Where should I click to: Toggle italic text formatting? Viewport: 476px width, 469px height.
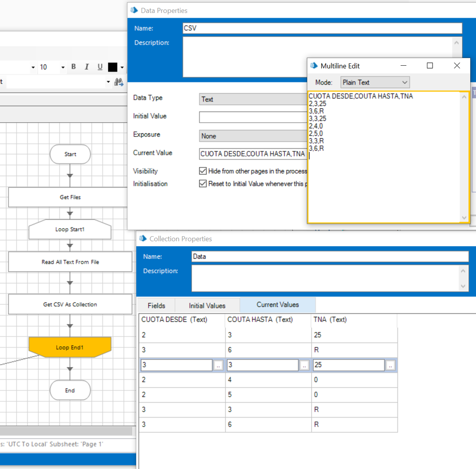tap(87, 67)
